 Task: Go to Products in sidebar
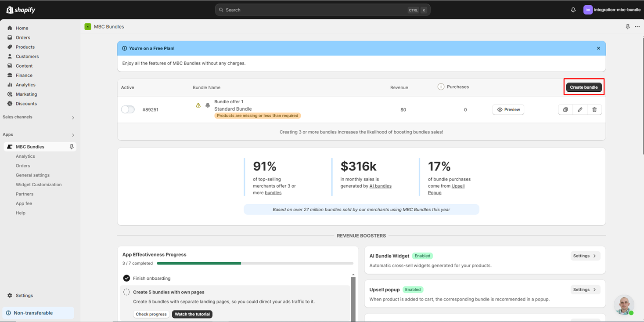(25, 47)
